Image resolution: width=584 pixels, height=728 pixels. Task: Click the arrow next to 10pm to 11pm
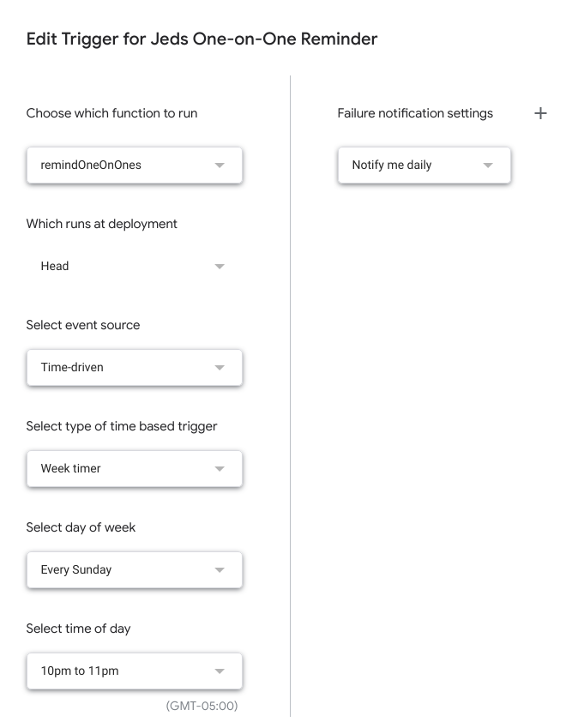220,671
